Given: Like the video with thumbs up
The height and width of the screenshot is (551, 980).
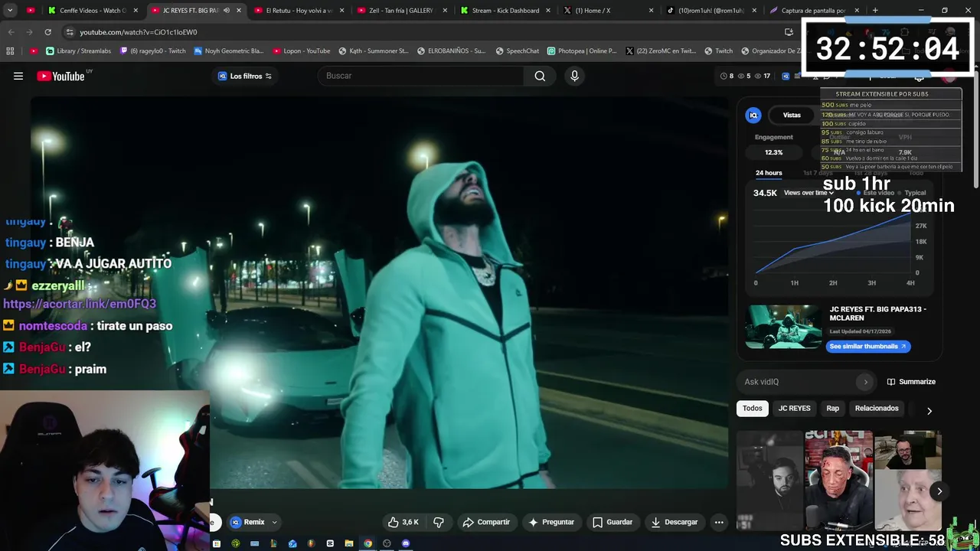Looking at the screenshot, I should tap(403, 522).
